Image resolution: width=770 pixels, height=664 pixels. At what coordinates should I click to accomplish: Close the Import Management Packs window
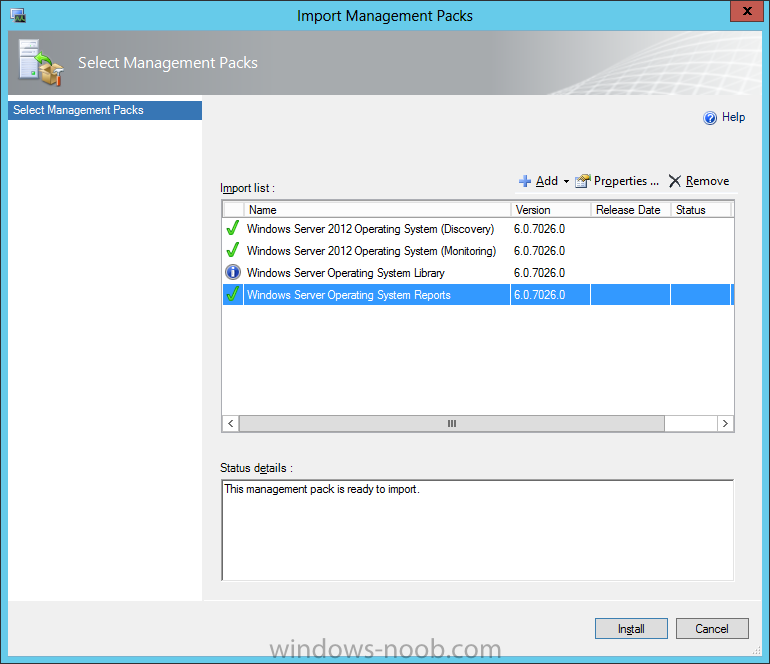pyautogui.click(x=747, y=11)
